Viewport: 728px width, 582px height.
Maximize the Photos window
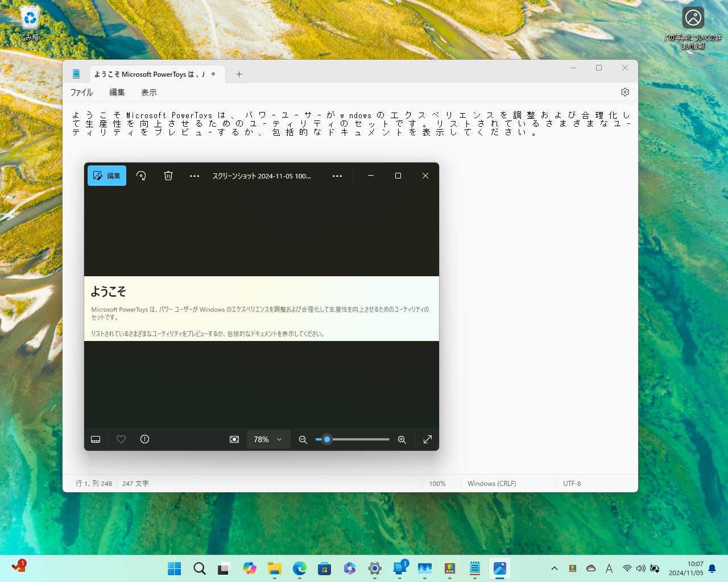398,176
